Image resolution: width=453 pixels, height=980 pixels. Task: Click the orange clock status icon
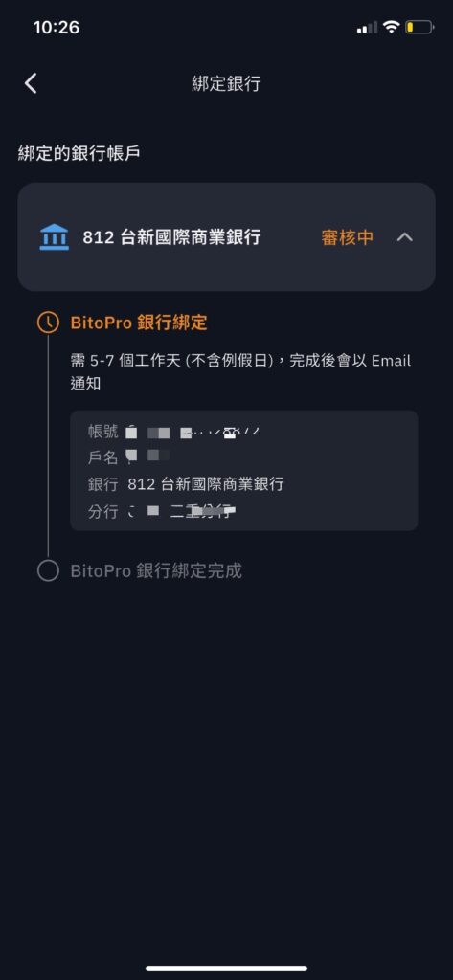tap(48, 323)
